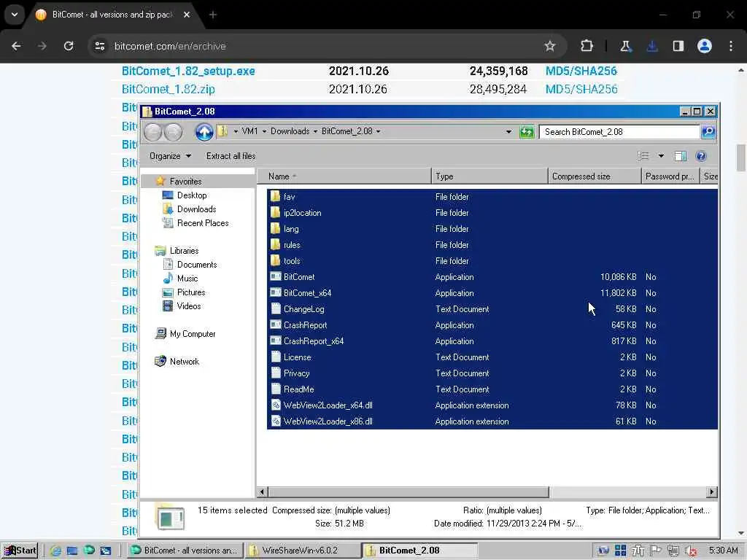Viewport: 747px width, 560px height.
Task: Open the BitComet_1.82_setup.exe link
Action: [188, 71]
